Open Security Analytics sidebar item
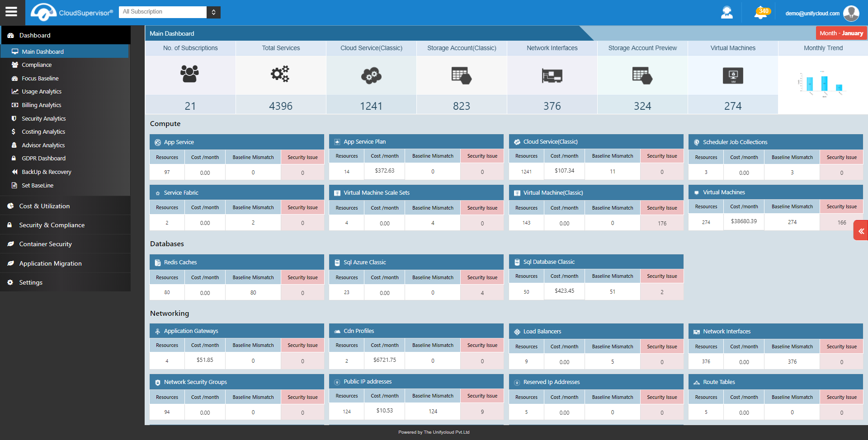Image resolution: width=868 pixels, height=440 pixels. (x=44, y=118)
